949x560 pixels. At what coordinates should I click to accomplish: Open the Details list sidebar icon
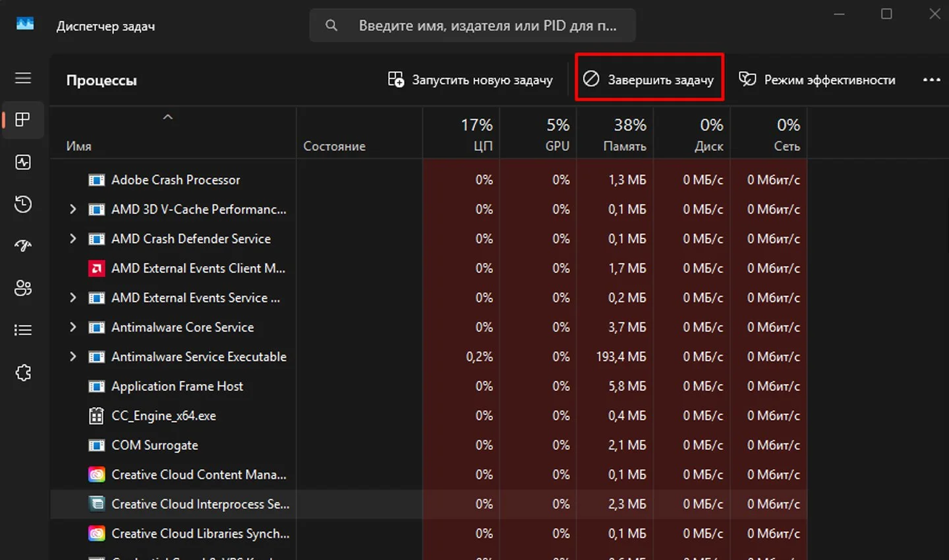(23, 330)
